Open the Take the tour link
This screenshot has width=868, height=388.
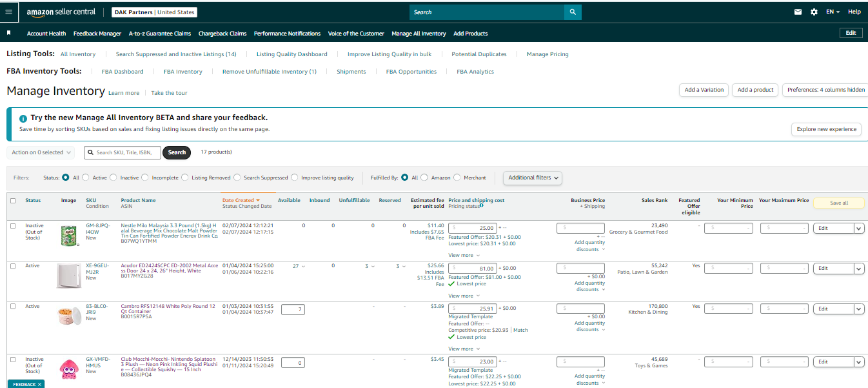click(x=169, y=93)
